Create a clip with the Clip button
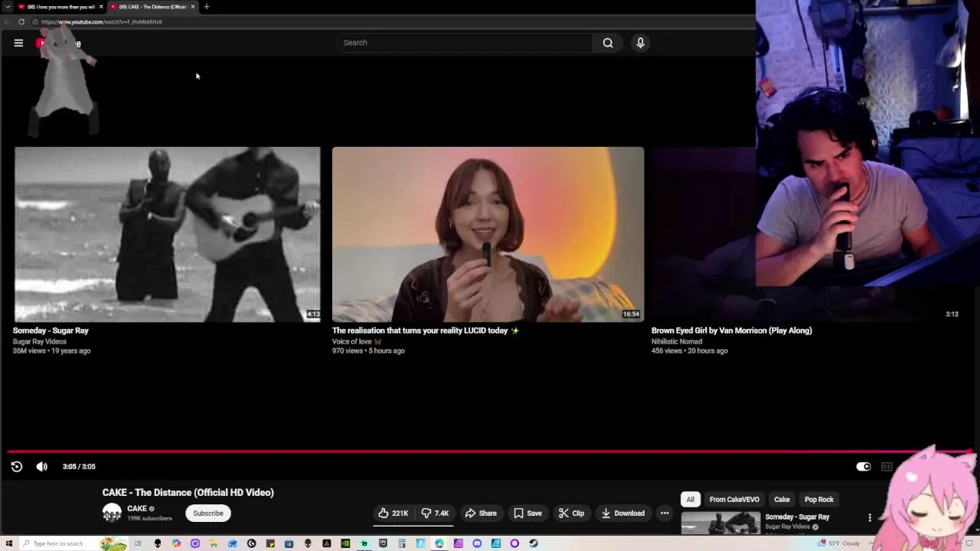The height and width of the screenshot is (551, 980). [571, 514]
